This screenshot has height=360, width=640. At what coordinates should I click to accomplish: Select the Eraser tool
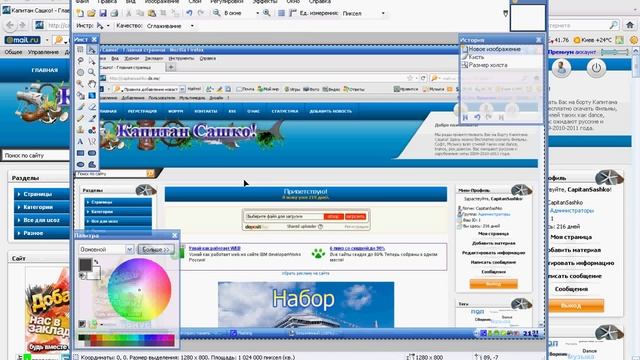(x=92, y=107)
